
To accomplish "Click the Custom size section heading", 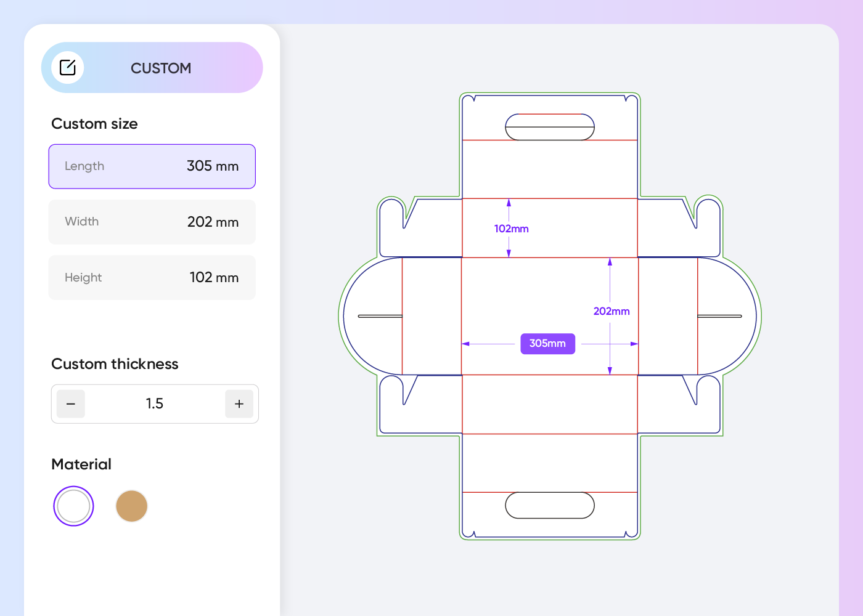I will 94,124.
